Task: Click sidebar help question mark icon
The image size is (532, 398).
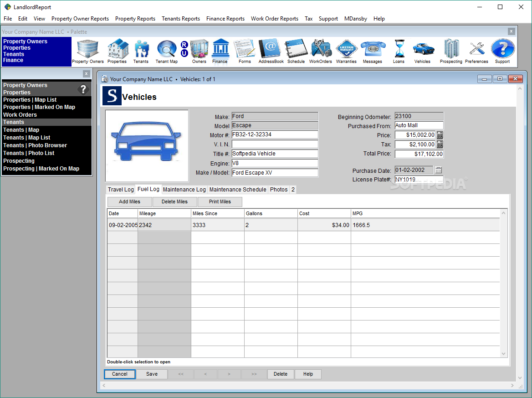Action: click(83, 89)
